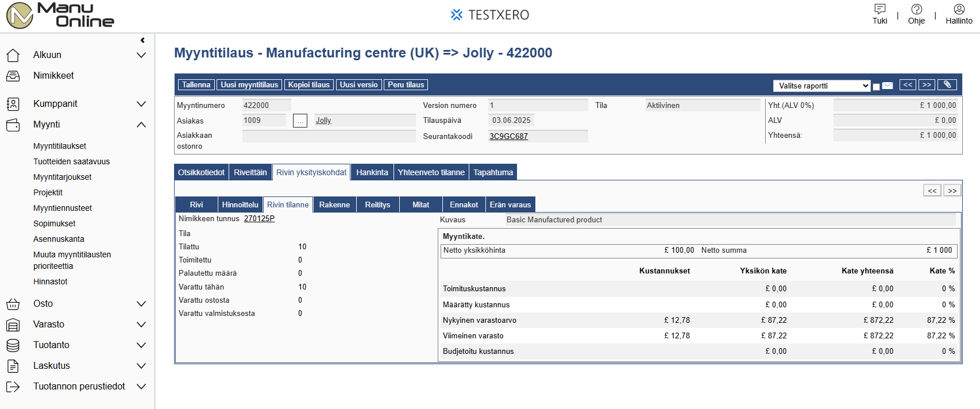Click the Peru tilaus button
The image size is (980, 409).
pos(406,85)
